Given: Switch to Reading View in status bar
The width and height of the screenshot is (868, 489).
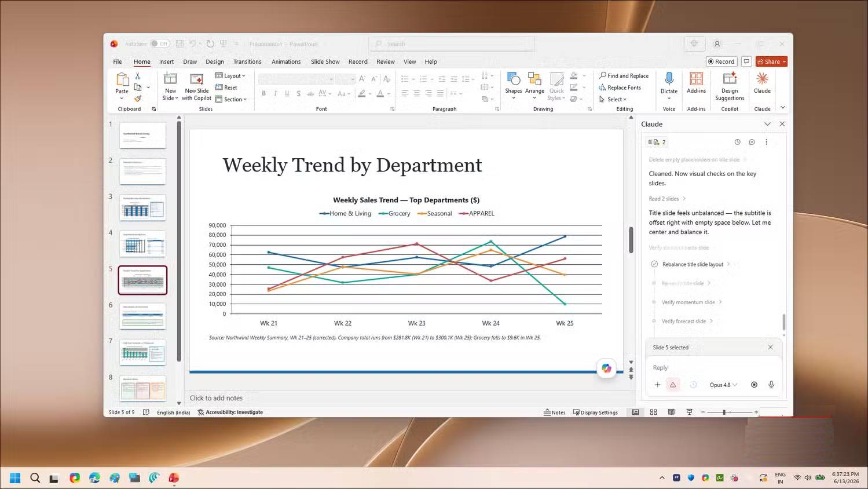Looking at the screenshot, I should pyautogui.click(x=671, y=412).
